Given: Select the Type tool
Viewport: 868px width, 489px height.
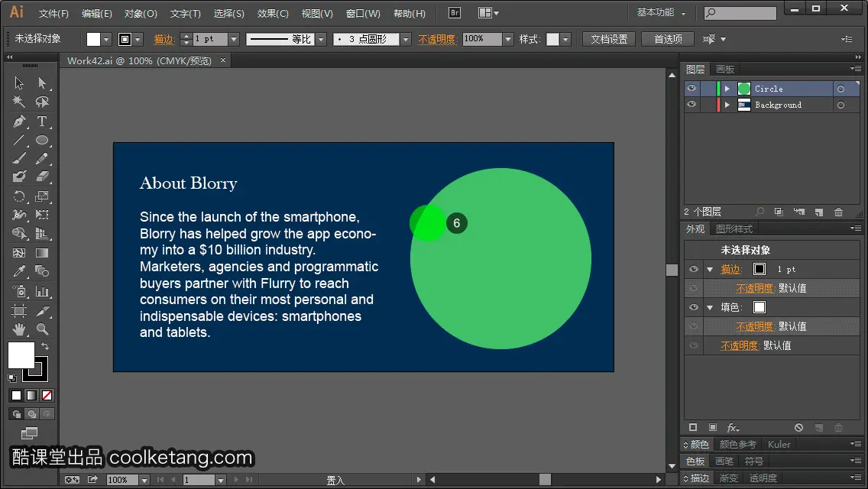Looking at the screenshot, I should 42,121.
